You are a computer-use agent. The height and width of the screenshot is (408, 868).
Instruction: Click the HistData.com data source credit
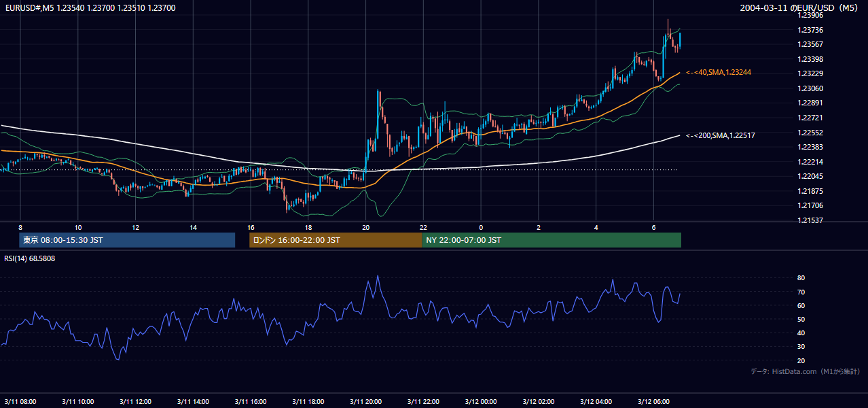805,371
